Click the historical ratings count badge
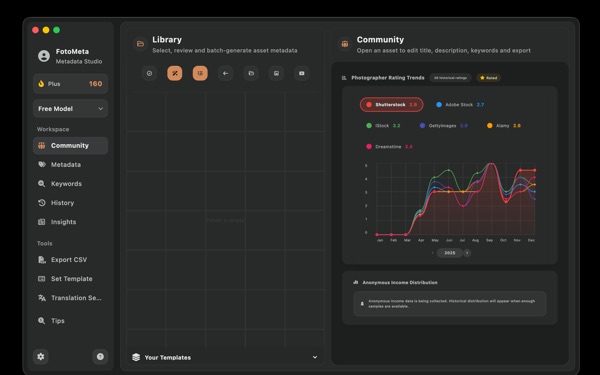Screen dimensions: 600x375 pyautogui.click(x=450, y=78)
